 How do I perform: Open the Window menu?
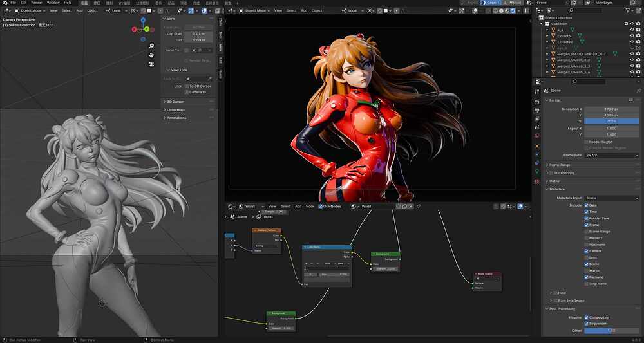point(53,3)
